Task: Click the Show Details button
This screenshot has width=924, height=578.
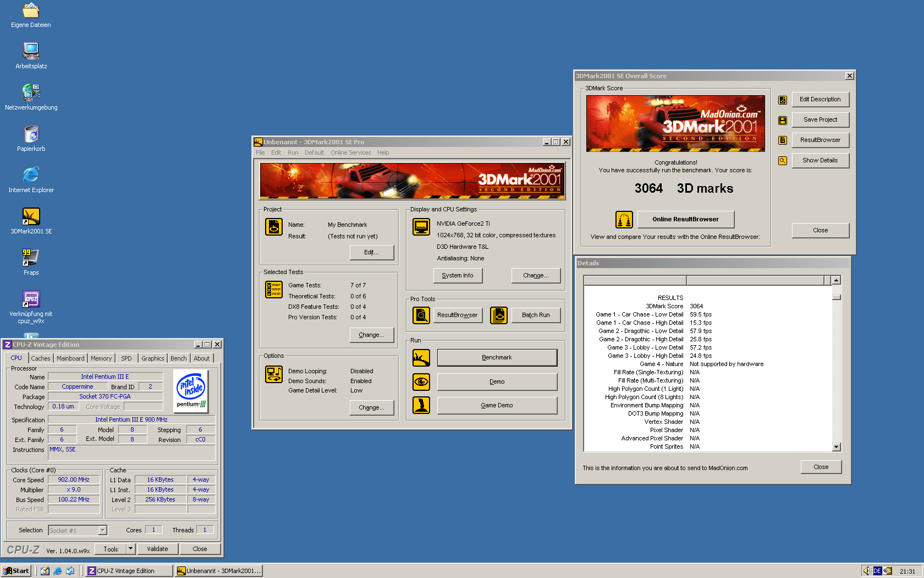Action: pyautogui.click(x=821, y=161)
